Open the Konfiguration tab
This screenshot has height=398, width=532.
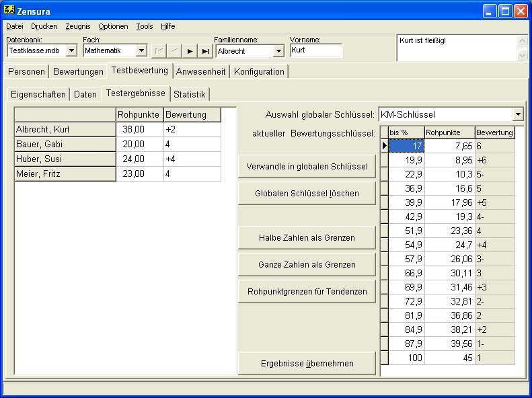259,71
